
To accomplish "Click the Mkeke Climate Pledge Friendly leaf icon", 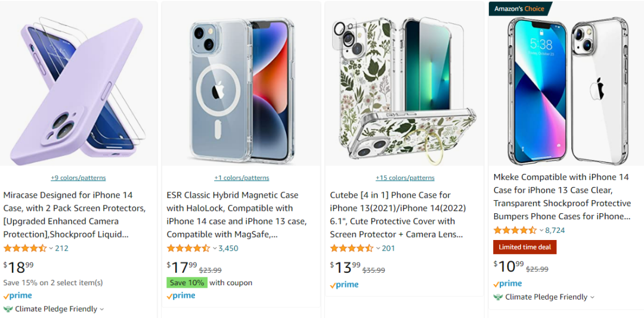I will (498, 297).
